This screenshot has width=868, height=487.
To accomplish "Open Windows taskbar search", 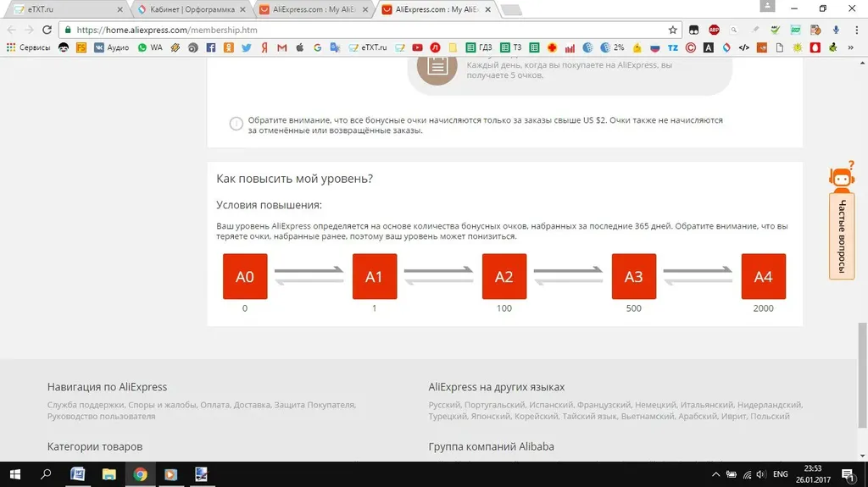I will 46,474.
